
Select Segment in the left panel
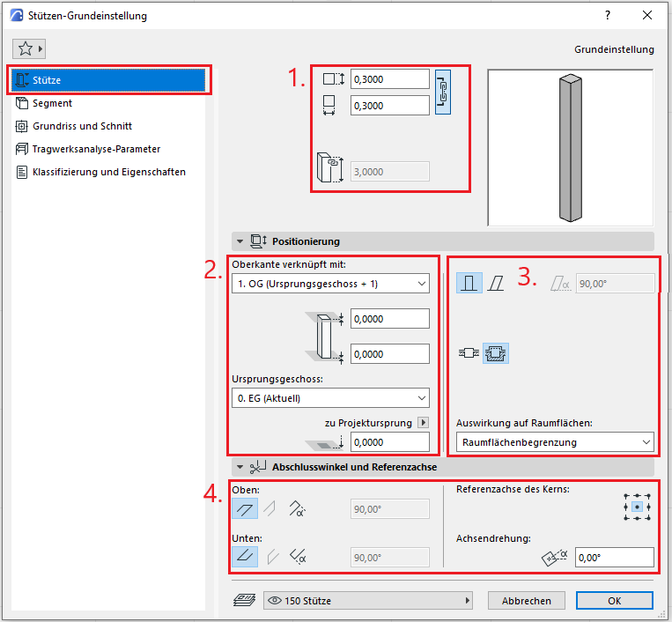click(52, 103)
